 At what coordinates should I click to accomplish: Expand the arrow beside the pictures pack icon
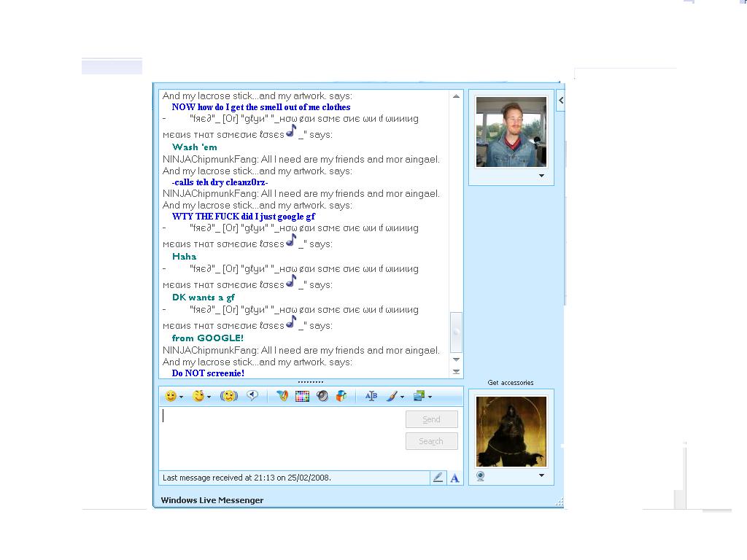click(430, 397)
